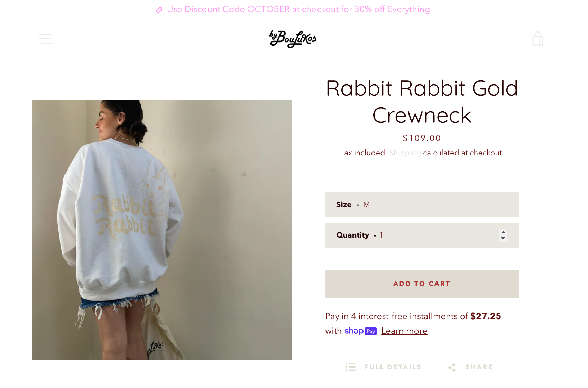Click the discount tag icon in banner
This screenshot has height=388, width=588.
tap(159, 10)
